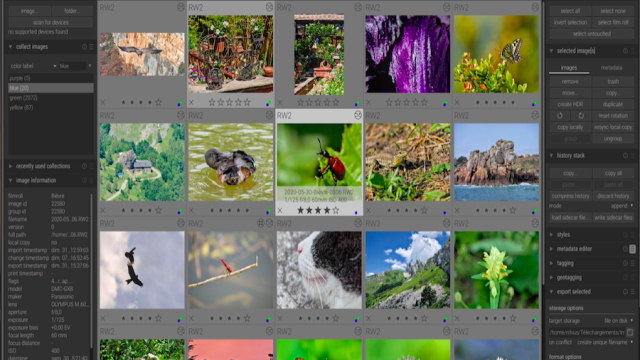Image resolution: width=640 pixels, height=360 pixels.
Task: Click create HDR button
Action: pos(570,104)
